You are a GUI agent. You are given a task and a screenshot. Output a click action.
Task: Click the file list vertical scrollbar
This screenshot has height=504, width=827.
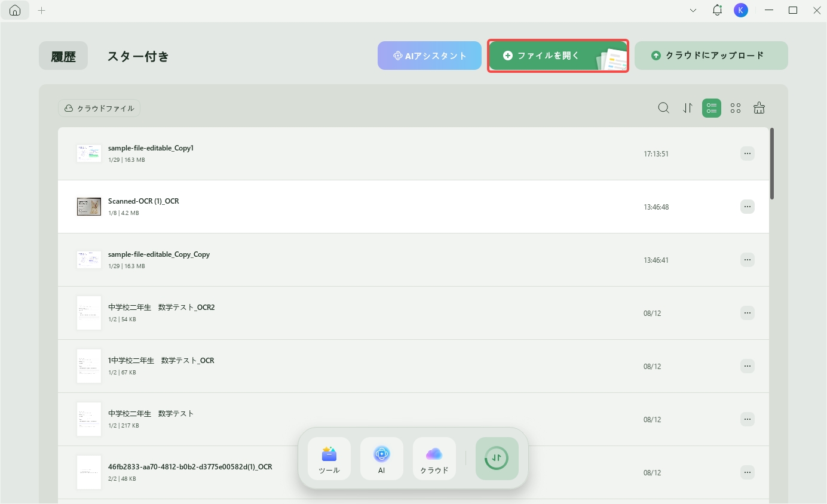click(772, 164)
